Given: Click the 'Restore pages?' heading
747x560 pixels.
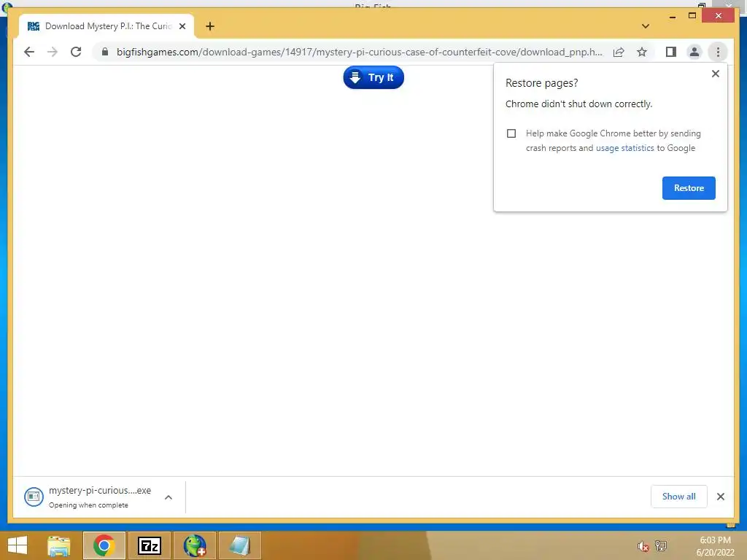Looking at the screenshot, I should [x=541, y=83].
